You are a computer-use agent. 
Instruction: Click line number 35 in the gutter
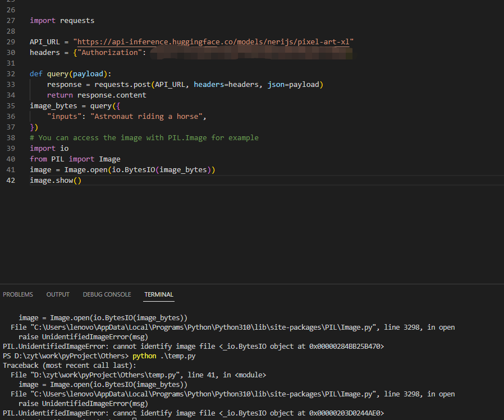pos(11,106)
